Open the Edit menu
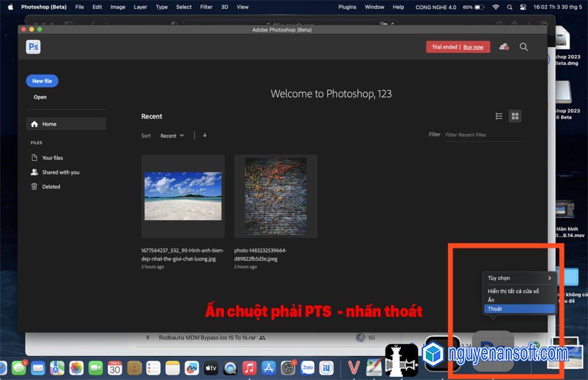 (97, 7)
